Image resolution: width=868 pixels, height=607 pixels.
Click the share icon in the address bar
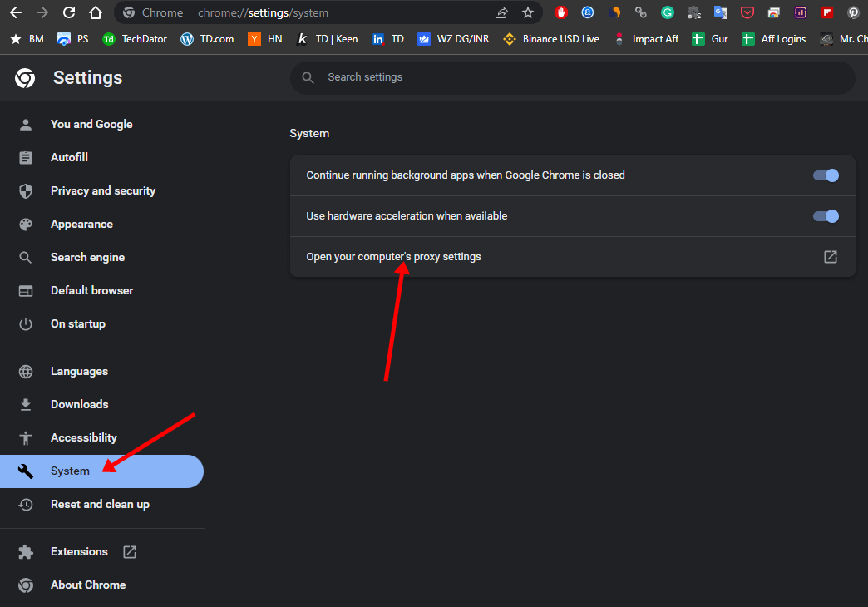coord(501,12)
